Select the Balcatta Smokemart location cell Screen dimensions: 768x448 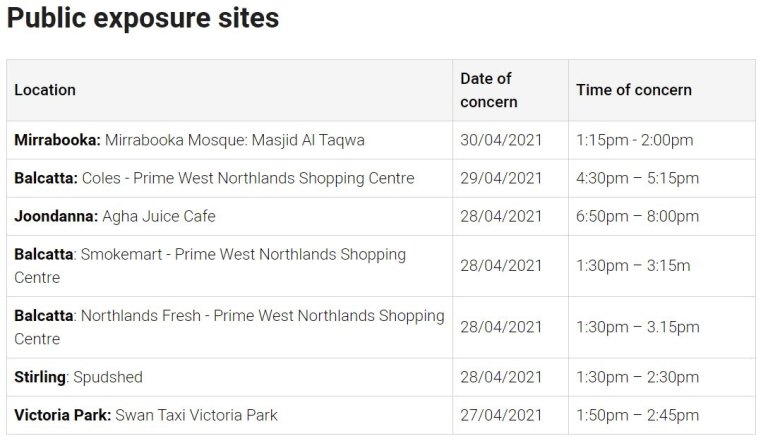click(210, 265)
